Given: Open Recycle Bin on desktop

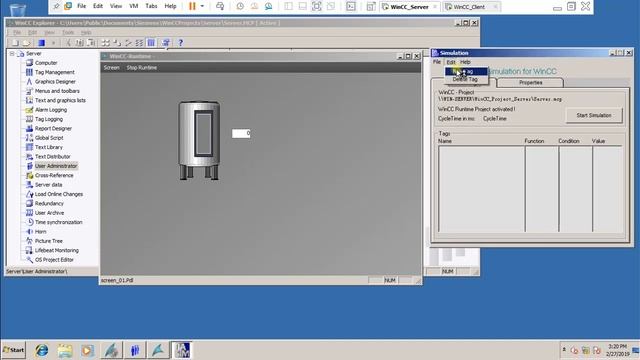Looking at the screenshot, I should pos(17,10).
